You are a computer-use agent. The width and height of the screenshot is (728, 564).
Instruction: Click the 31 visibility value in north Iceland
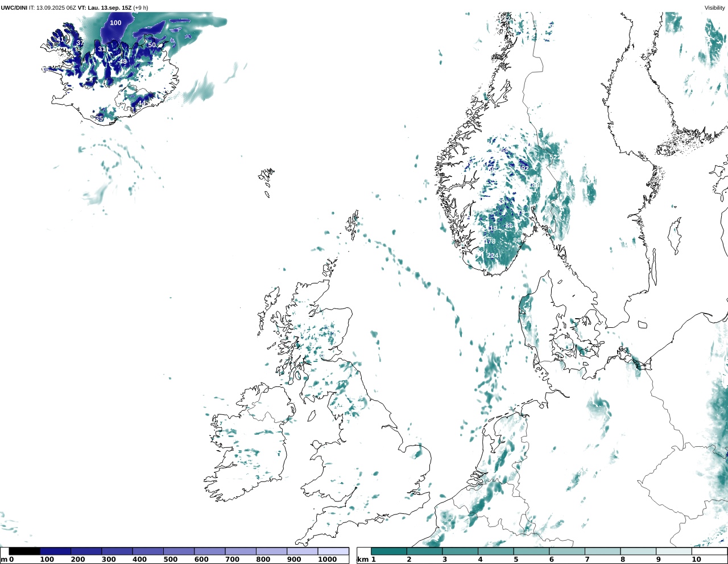point(102,50)
